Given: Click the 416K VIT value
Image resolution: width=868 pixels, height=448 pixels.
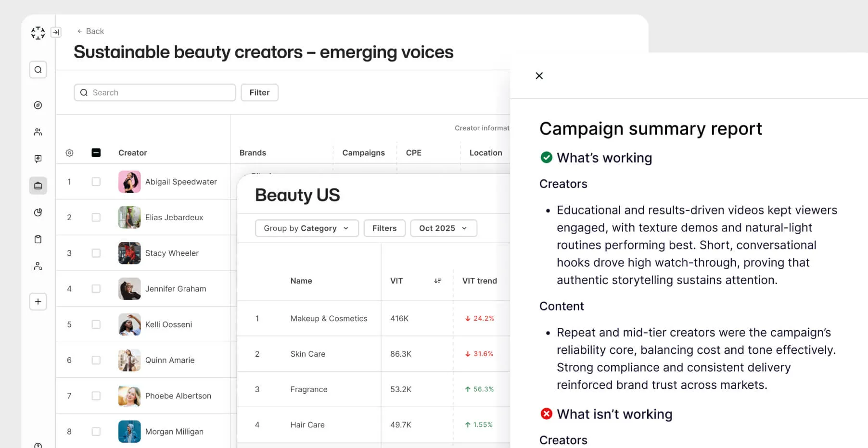Looking at the screenshot, I should pyautogui.click(x=399, y=318).
